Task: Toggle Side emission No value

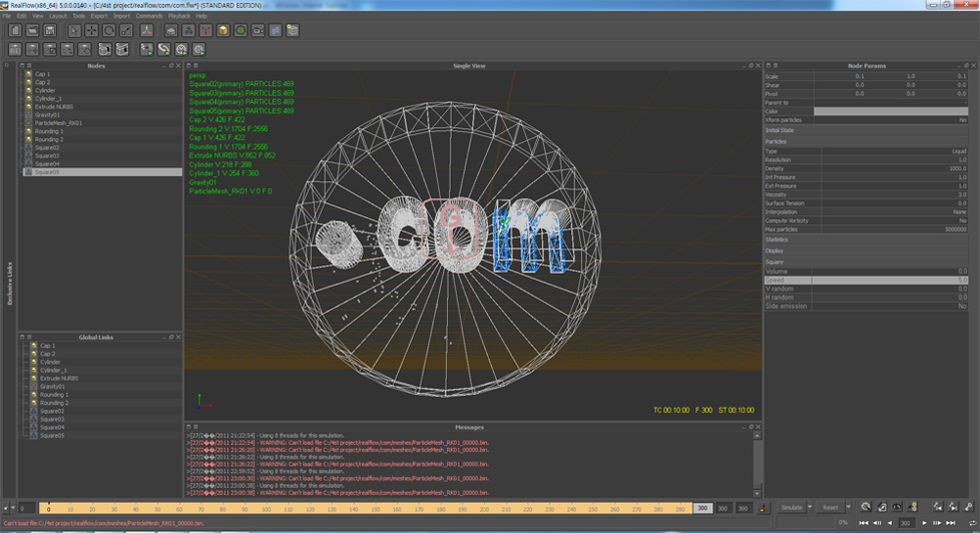Action: [x=962, y=306]
